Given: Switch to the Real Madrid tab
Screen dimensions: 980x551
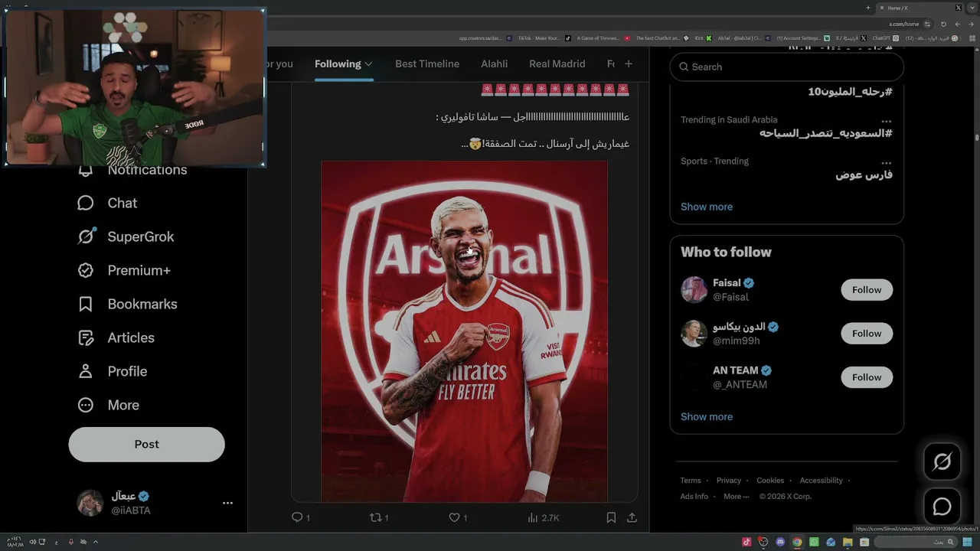Looking at the screenshot, I should [557, 64].
